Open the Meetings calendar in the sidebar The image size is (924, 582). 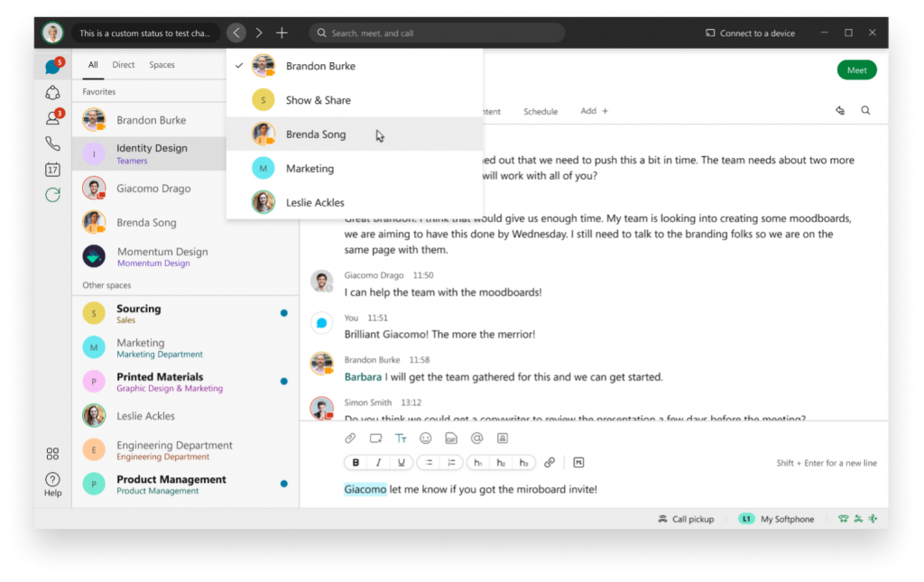(x=52, y=169)
